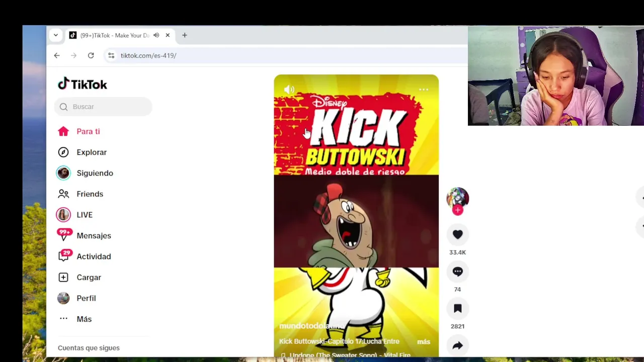Open the Explorar page
Screen dimensions: 644x362
pyautogui.click(x=92, y=152)
